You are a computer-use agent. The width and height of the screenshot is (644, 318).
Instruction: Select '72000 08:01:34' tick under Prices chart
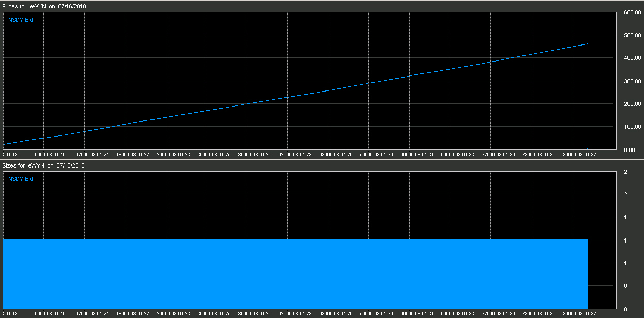tap(498, 155)
